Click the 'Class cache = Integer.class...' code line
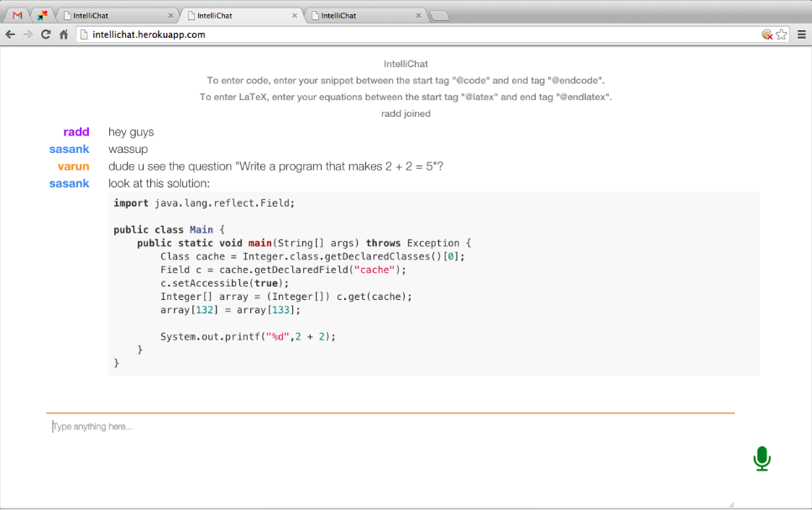The height and width of the screenshot is (510, 812). pos(312,256)
